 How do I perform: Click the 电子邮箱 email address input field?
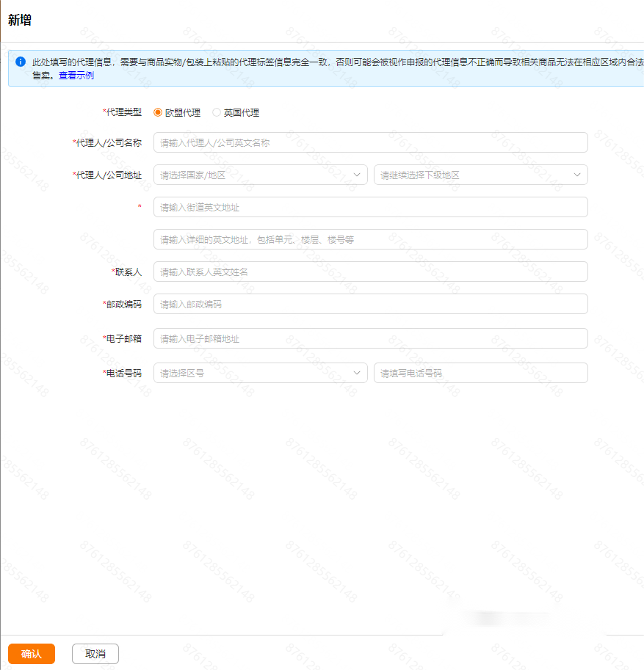coord(369,338)
